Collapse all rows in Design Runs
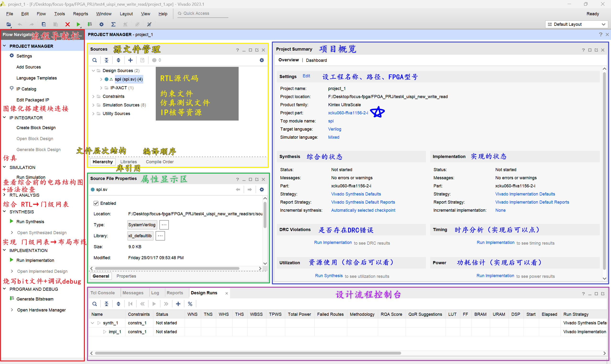The image size is (611, 364). 107,304
